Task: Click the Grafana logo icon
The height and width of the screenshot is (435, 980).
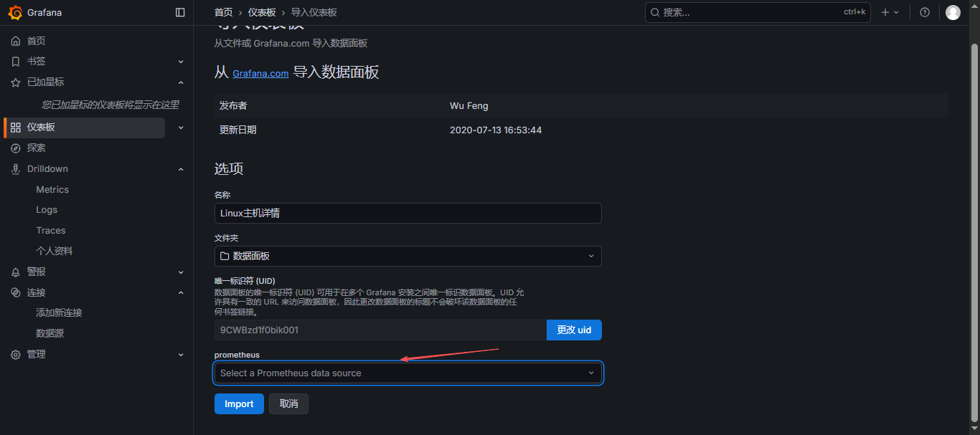Action: (x=15, y=12)
